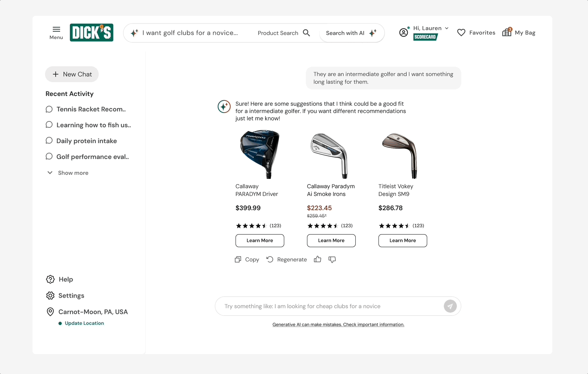Screen dimensions: 588x374
Task: Click the send paper-plane icon in chat box
Action: pos(450,306)
